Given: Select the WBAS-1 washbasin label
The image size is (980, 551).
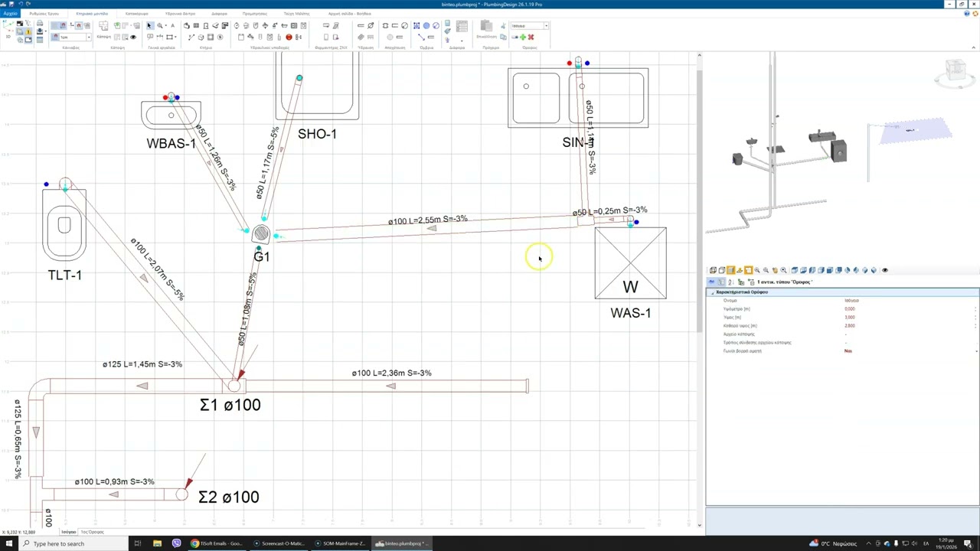Looking at the screenshot, I should 171,144.
